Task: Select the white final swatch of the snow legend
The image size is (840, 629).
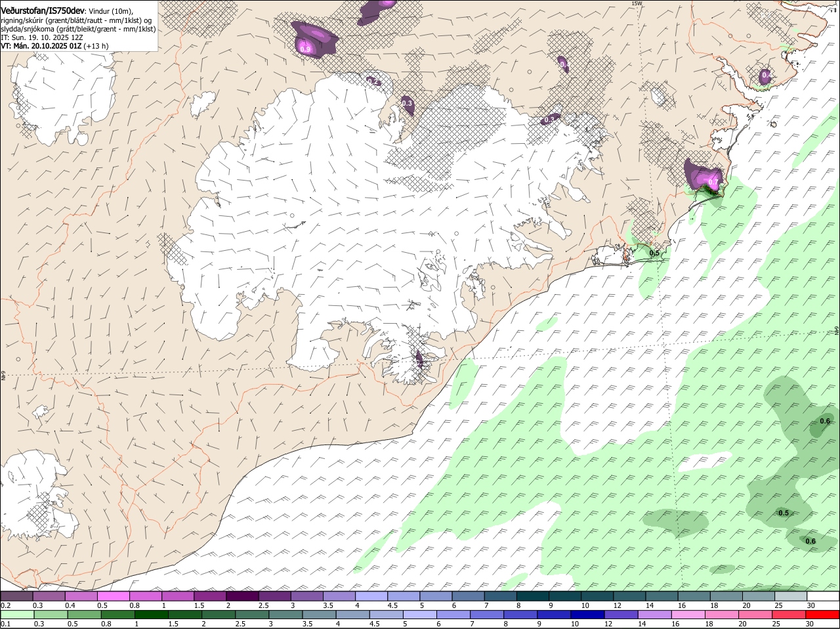Action: (x=823, y=596)
